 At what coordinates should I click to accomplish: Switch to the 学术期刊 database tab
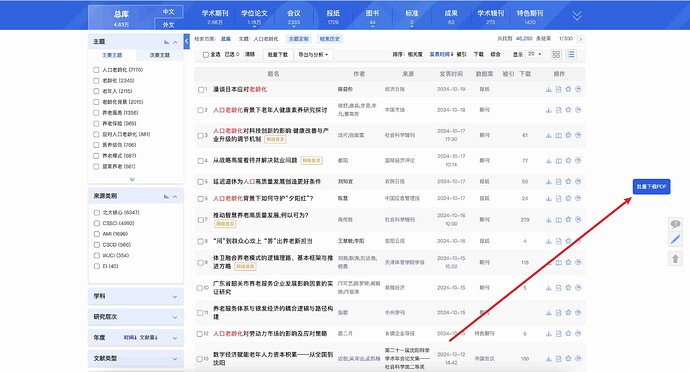pyautogui.click(x=215, y=16)
